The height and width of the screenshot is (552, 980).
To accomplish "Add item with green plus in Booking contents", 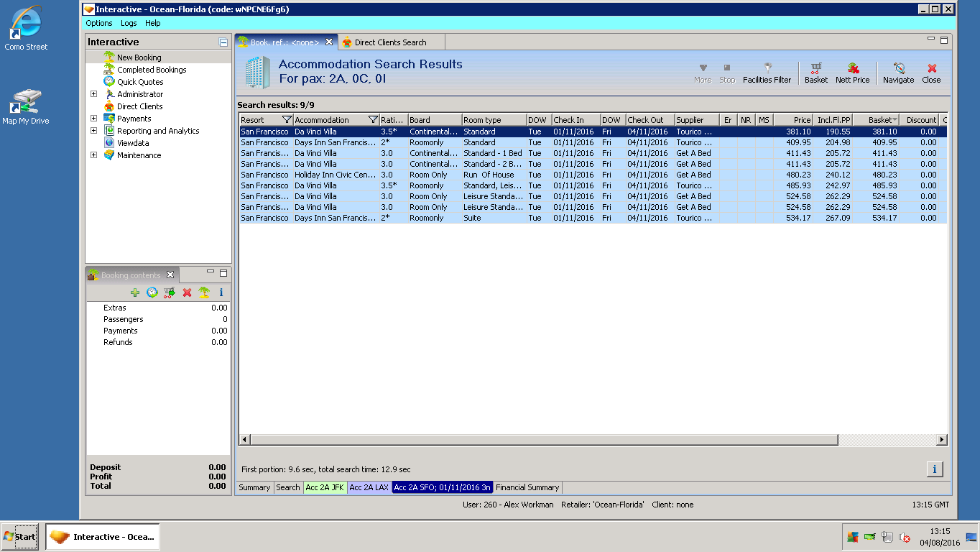I will (x=135, y=293).
